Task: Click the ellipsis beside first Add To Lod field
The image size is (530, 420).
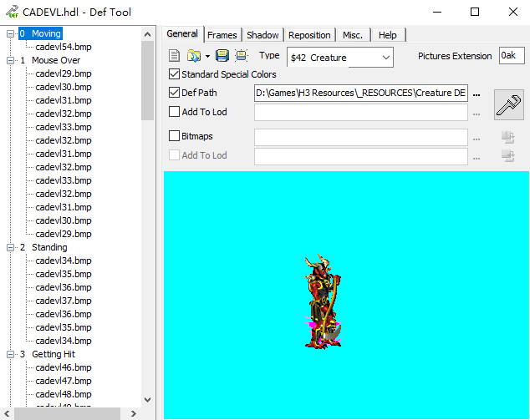Action: (x=476, y=114)
